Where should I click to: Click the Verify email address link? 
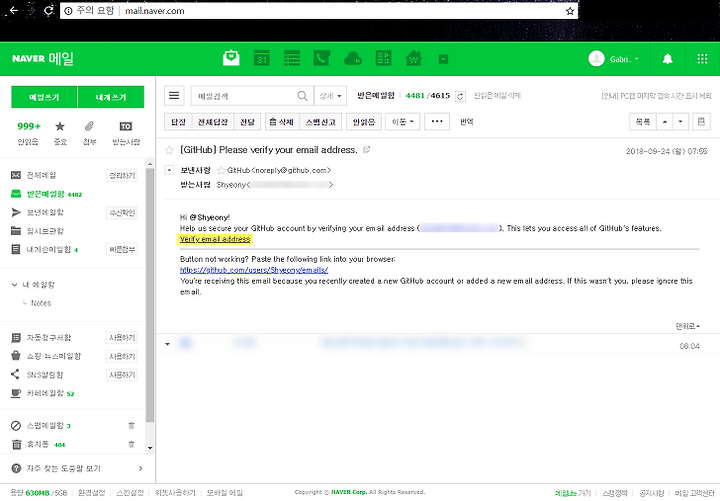click(x=215, y=239)
